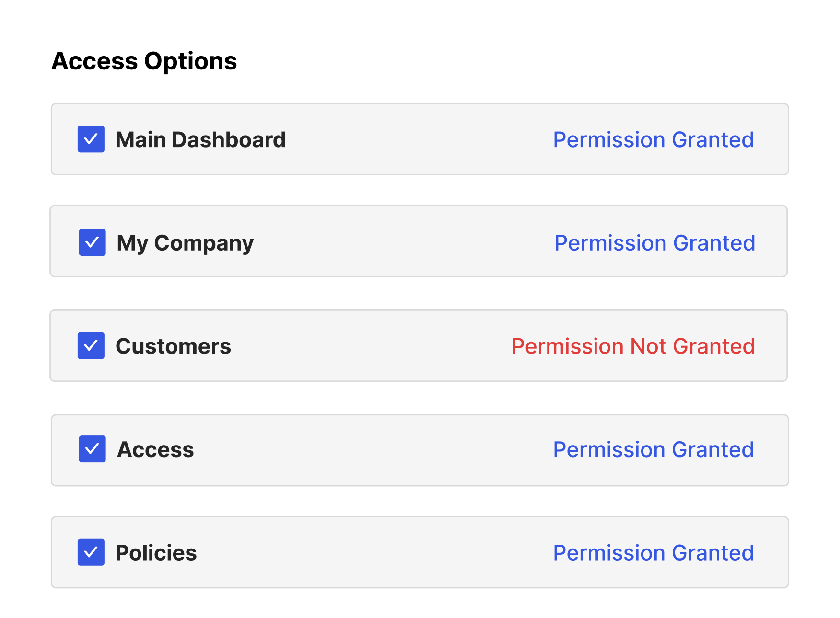Click the Access row label text
The height and width of the screenshot is (618, 840).
[156, 450]
